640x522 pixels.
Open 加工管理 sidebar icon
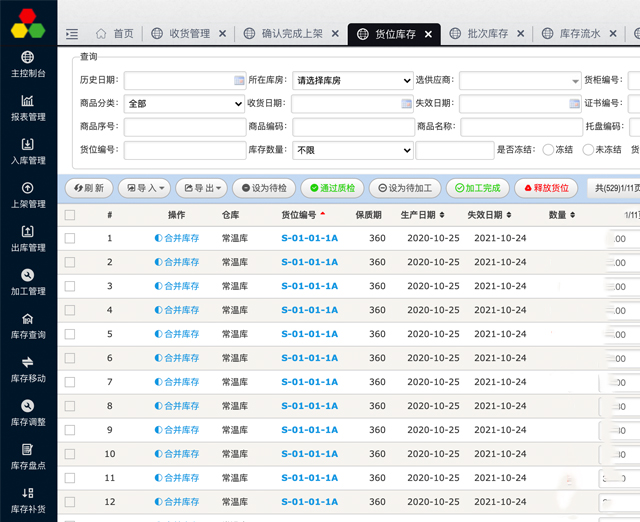(28, 282)
